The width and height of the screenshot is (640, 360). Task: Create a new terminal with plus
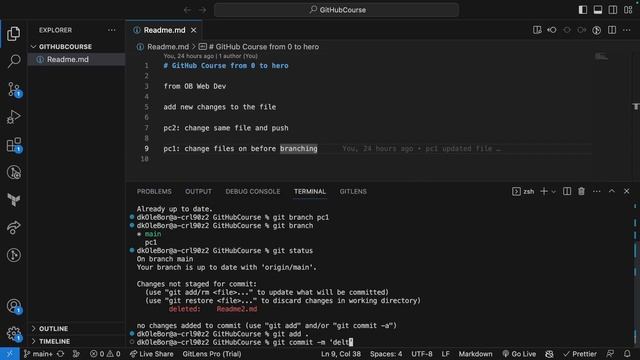click(544, 191)
